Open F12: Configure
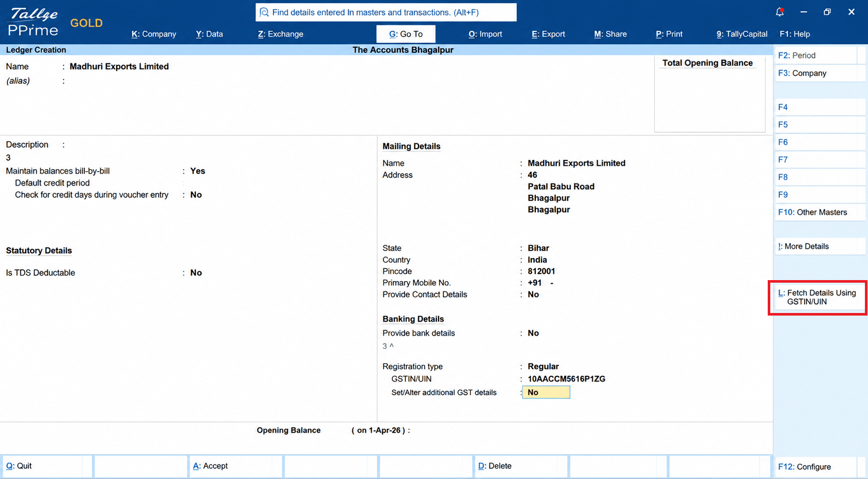The image size is (868, 479). point(820,467)
